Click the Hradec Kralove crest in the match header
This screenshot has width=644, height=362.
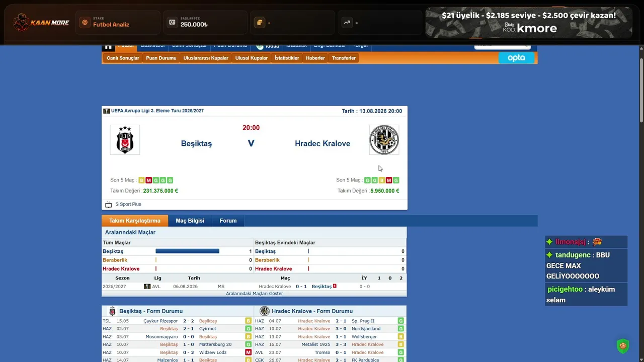point(384,140)
